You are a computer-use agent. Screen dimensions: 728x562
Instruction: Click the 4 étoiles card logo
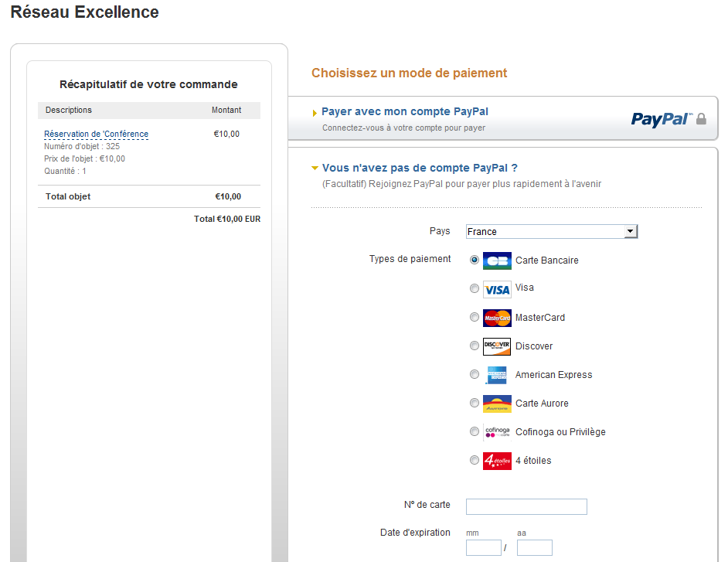(497, 461)
